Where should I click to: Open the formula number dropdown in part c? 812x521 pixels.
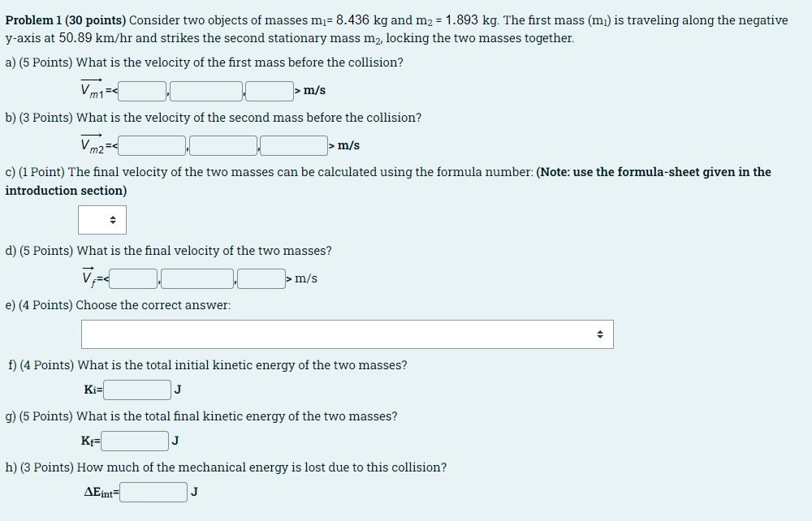coord(101,219)
